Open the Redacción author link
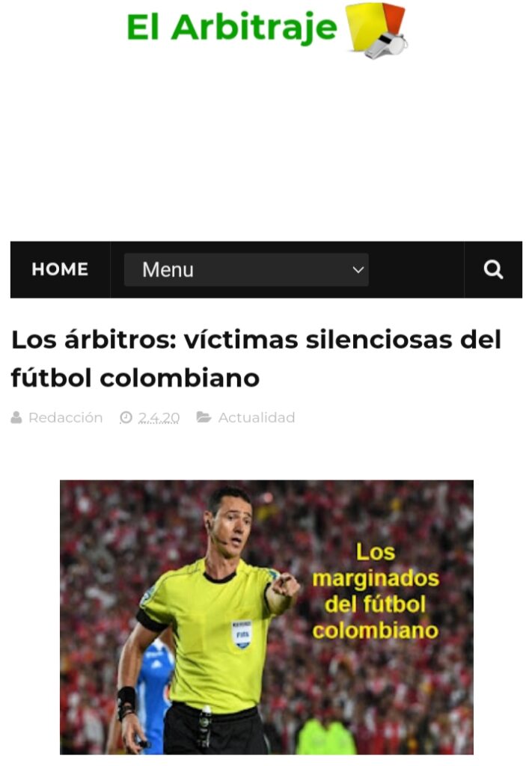 click(x=65, y=417)
